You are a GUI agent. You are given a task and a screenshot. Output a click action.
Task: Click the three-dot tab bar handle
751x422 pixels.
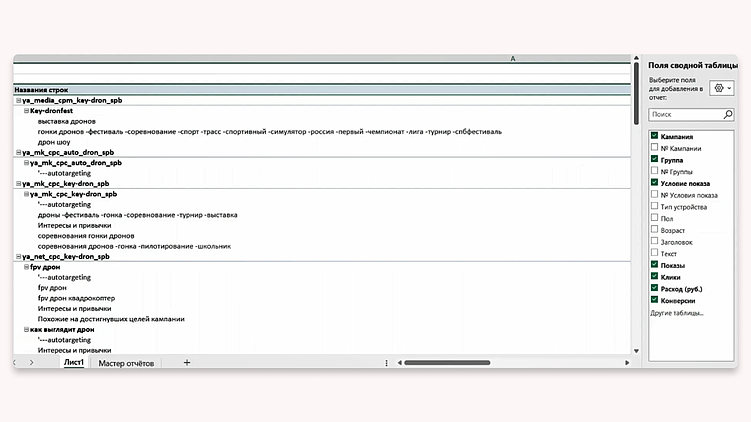(387, 363)
